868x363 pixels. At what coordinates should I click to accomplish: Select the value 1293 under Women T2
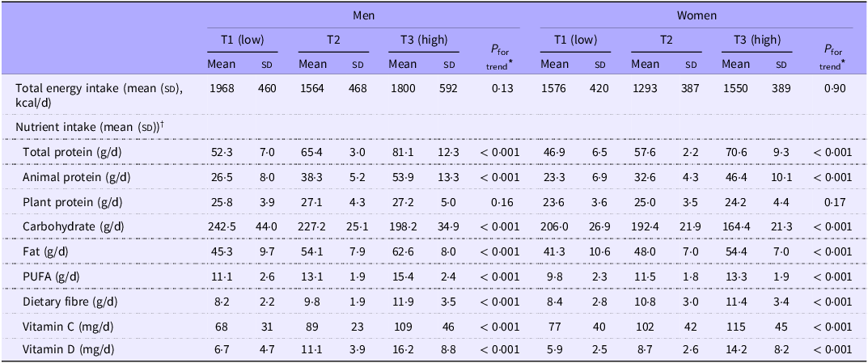(x=645, y=88)
